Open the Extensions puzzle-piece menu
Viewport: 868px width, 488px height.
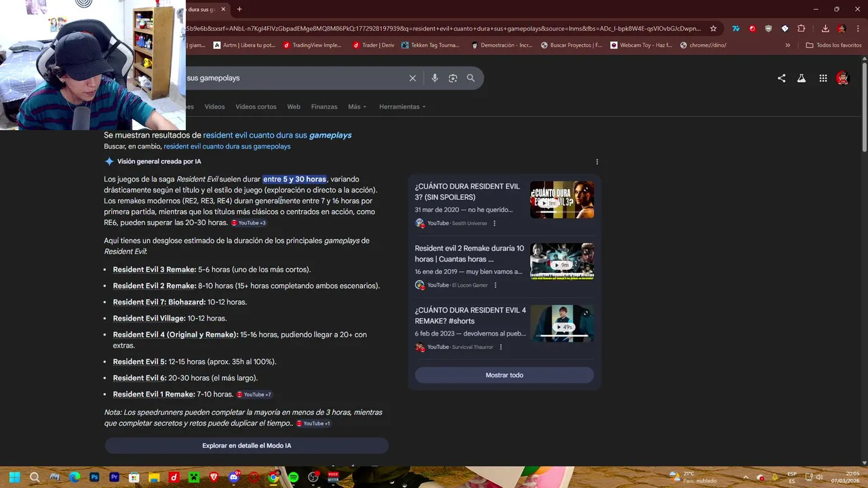(x=801, y=28)
